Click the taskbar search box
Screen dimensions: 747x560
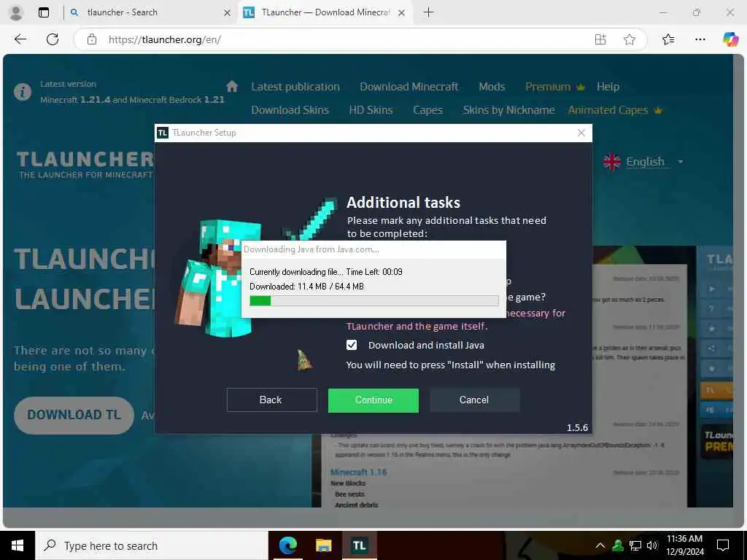(x=152, y=545)
